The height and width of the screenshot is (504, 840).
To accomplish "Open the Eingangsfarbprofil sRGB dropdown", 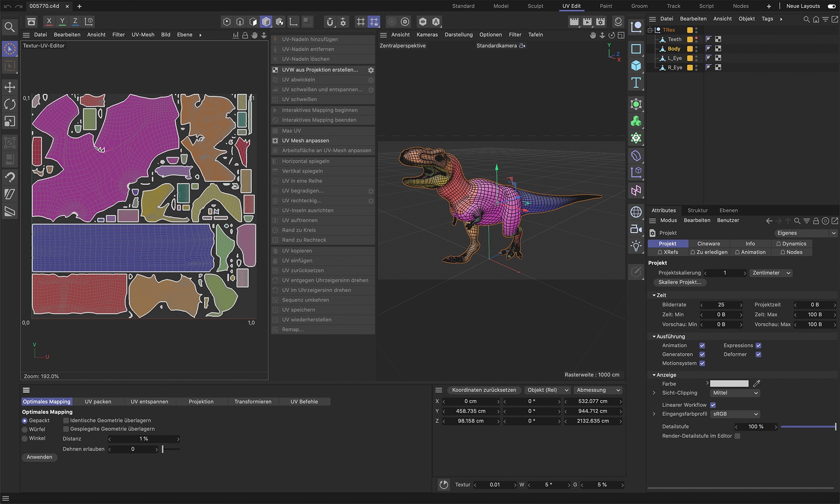I will [x=735, y=414].
